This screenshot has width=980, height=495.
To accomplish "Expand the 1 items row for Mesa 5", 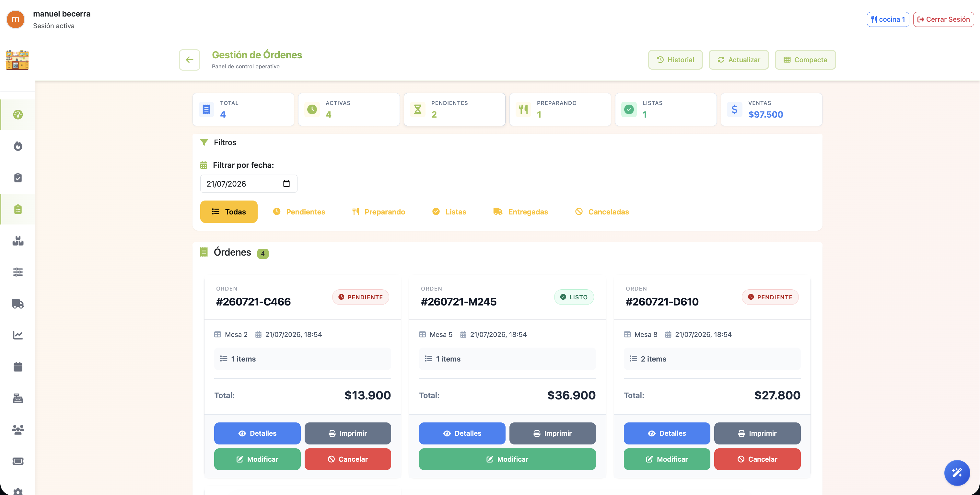I will [507, 359].
